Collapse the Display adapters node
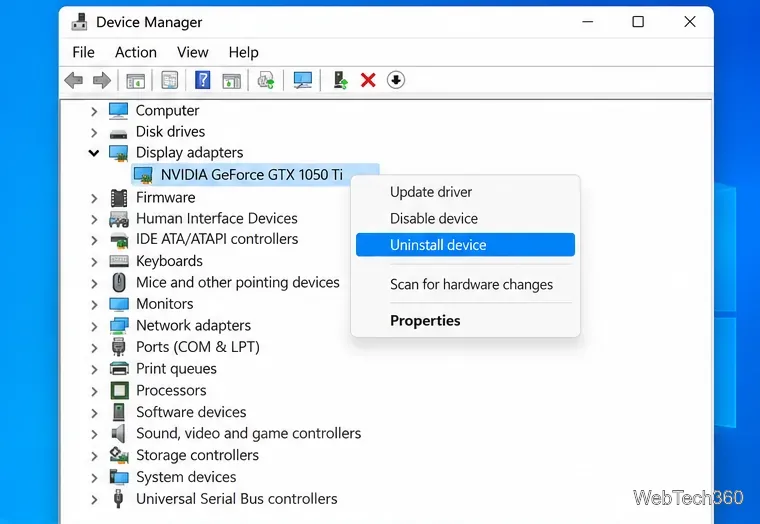Viewport: 760px width, 524px height. [x=94, y=153]
